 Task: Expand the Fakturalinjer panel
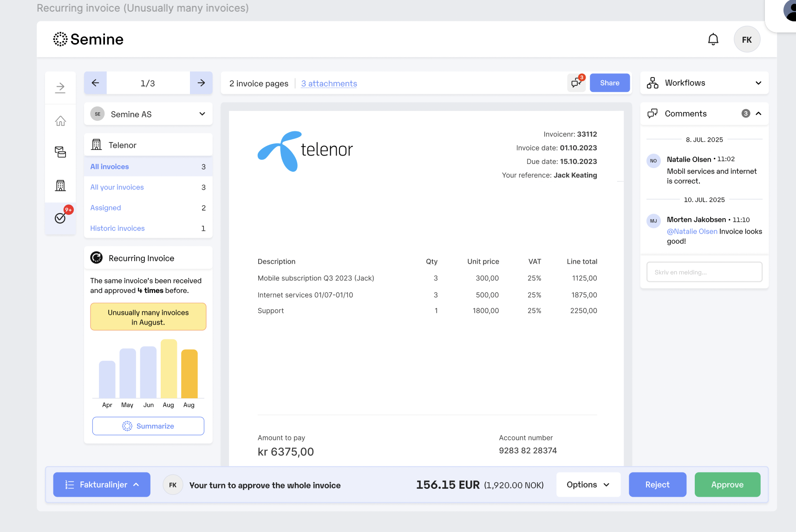[102, 485]
